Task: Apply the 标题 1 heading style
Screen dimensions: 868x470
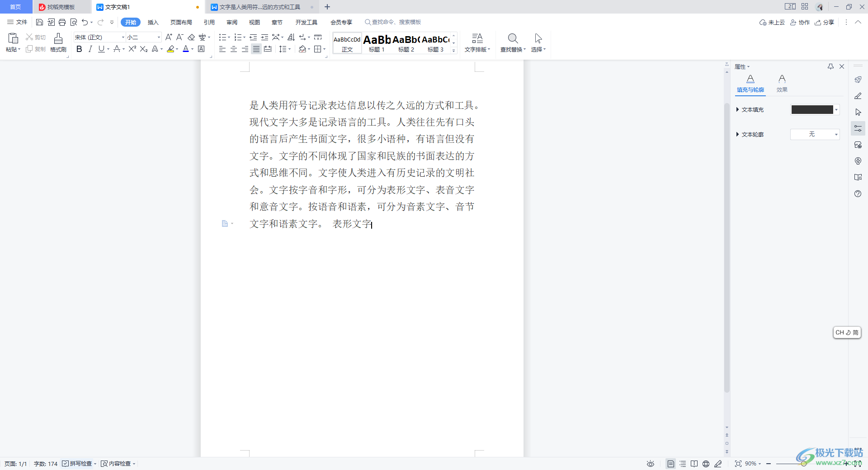Action: pos(377,43)
